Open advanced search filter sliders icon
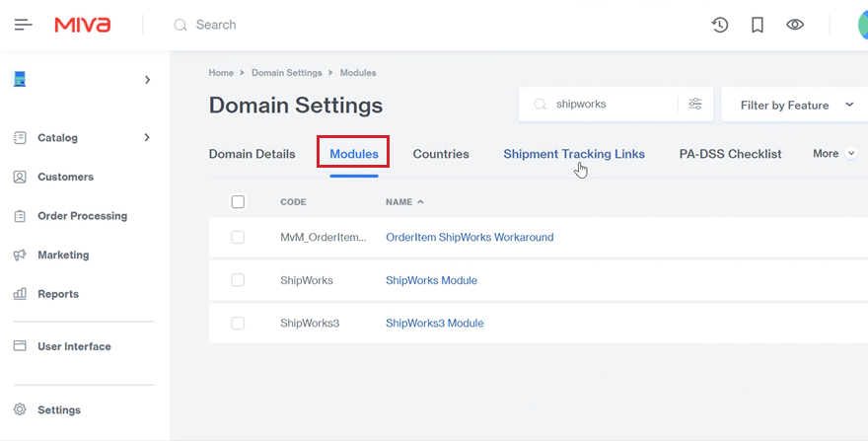The width and height of the screenshot is (868, 441). [695, 104]
